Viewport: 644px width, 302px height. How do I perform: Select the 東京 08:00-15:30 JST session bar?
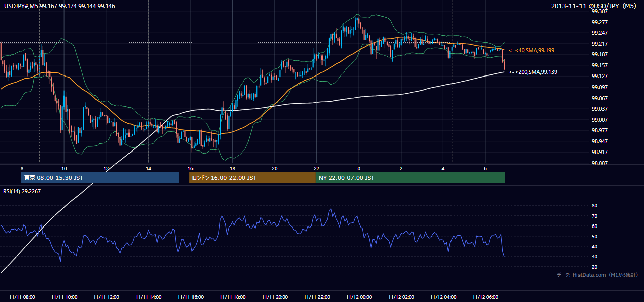(100, 178)
